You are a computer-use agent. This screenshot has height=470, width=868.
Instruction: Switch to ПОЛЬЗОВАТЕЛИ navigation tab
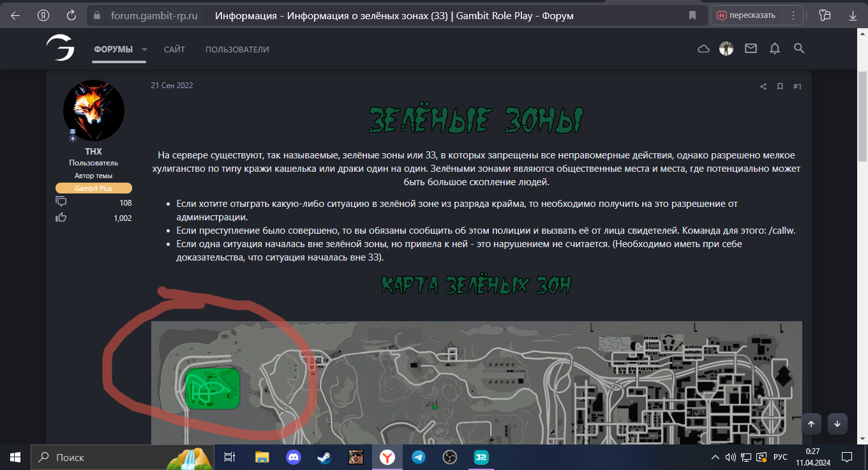pyautogui.click(x=237, y=49)
